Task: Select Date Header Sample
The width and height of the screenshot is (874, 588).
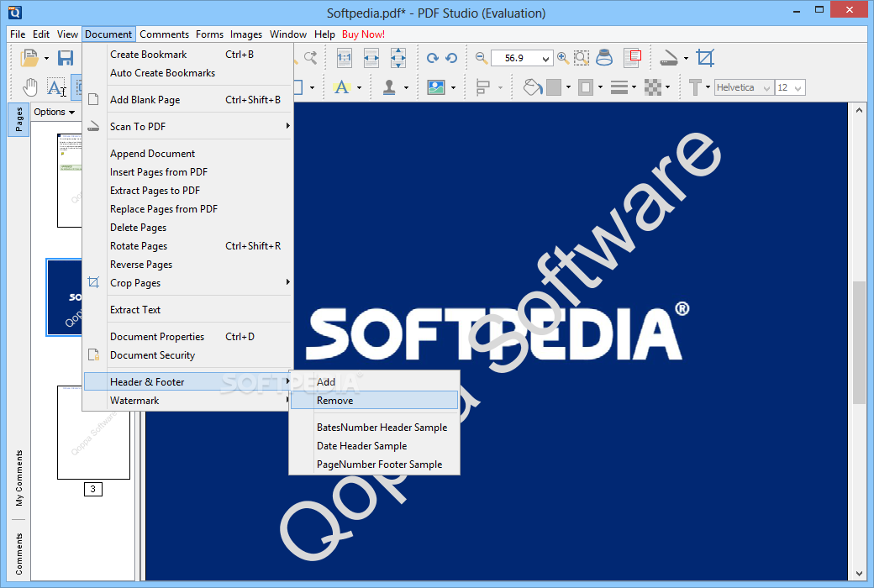Action: [x=374, y=446]
